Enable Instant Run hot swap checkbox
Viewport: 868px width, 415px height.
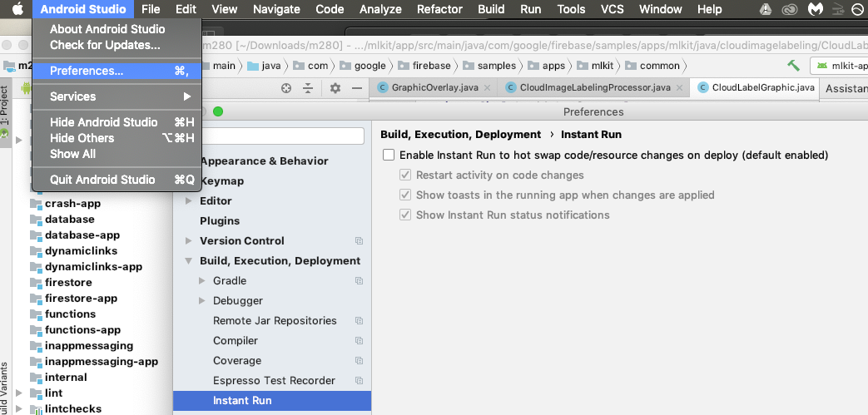point(389,155)
